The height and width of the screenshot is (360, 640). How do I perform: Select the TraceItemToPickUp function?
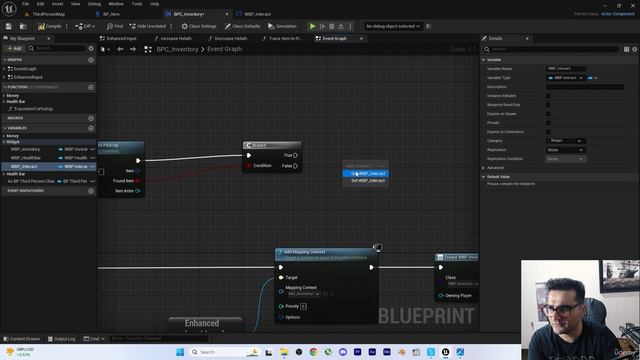[x=33, y=109]
